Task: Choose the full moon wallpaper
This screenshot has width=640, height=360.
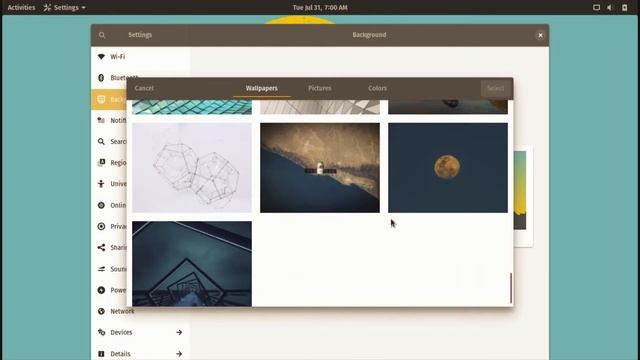Action: [448, 168]
